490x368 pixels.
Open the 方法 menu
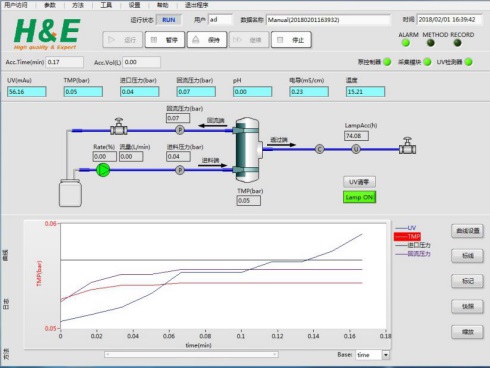click(78, 5)
